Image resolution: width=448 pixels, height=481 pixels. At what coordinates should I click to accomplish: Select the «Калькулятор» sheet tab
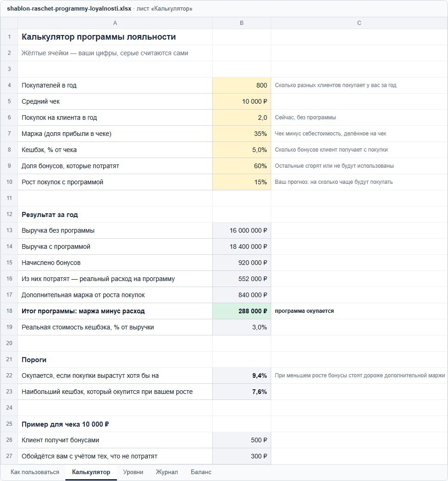91,472
